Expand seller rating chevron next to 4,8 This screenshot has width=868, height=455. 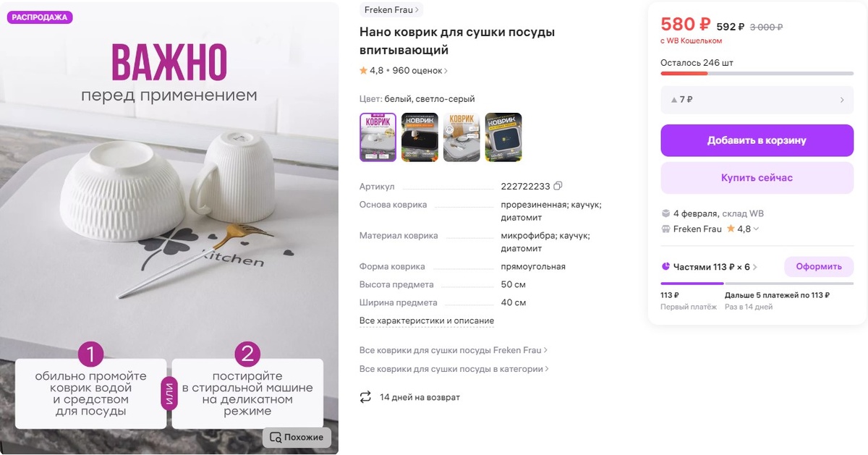(756, 229)
